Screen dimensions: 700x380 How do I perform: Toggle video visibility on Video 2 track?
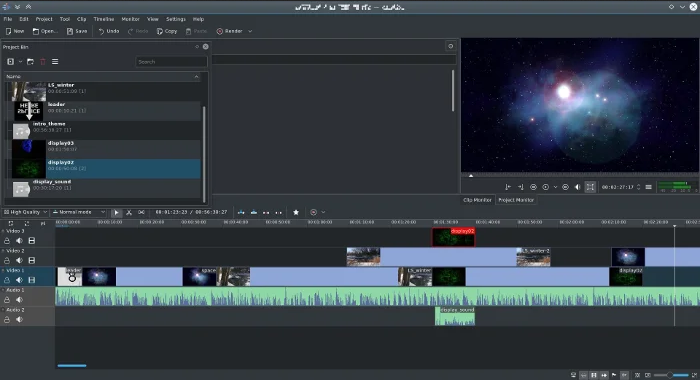(32, 260)
